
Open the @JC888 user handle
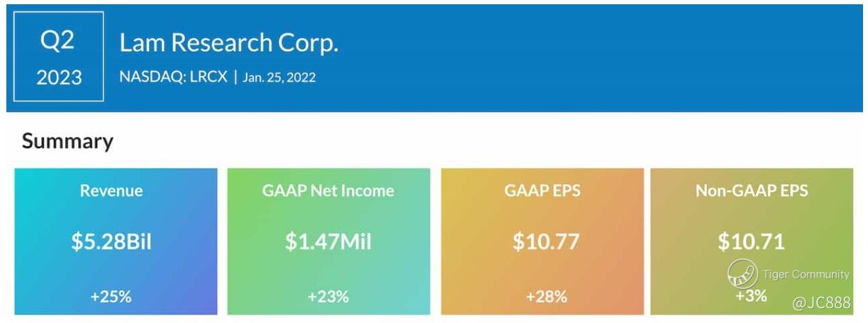tap(820, 303)
